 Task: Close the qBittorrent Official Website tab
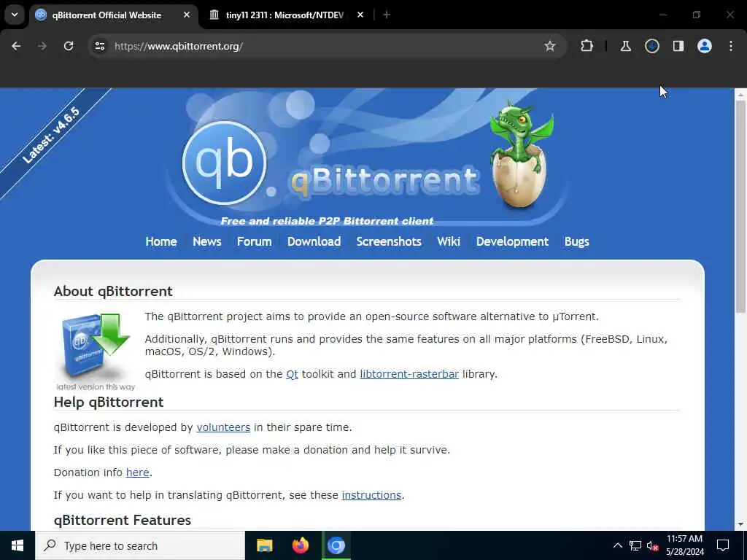(187, 15)
